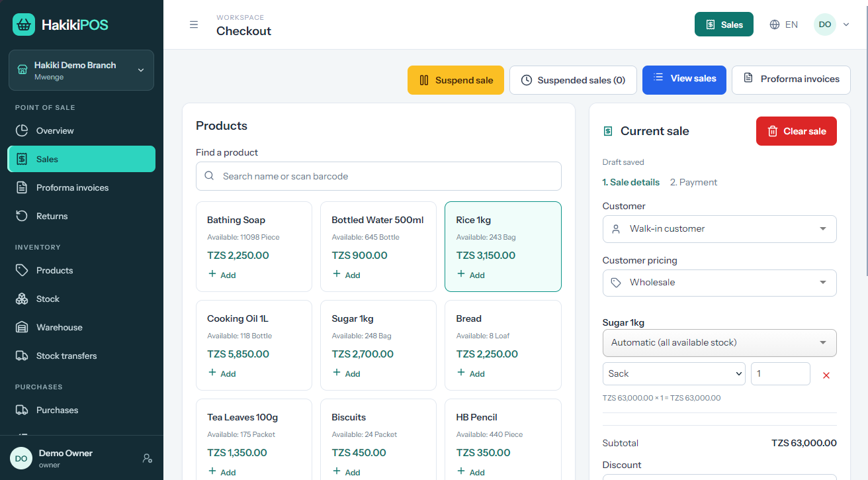
Task: Click the green Sales header button
Action: [724, 24]
